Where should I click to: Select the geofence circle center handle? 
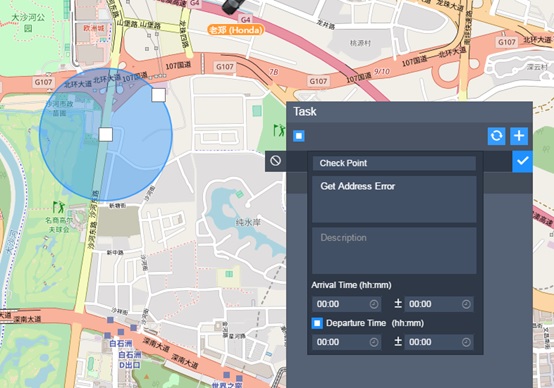106,135
